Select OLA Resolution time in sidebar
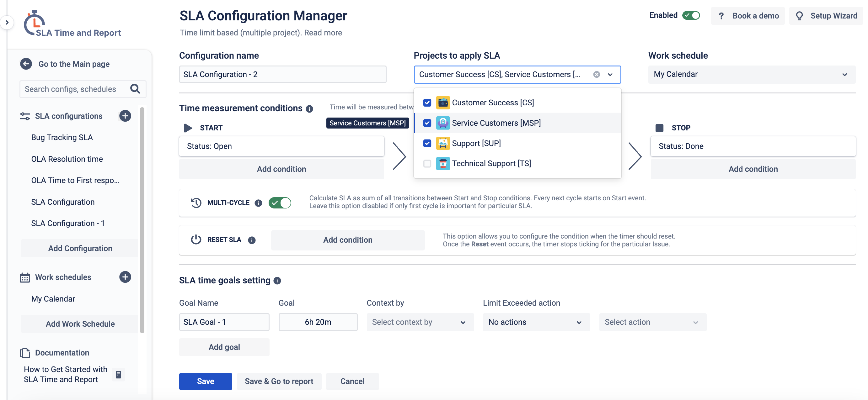Screen dimensions: 868x400 pos(67,159)
